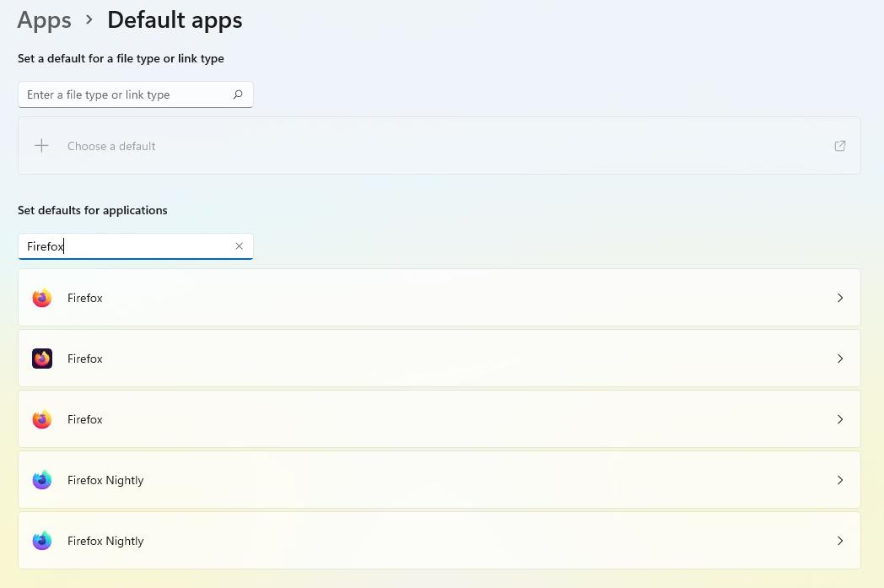
Task: Open the Choose a default option
Action: pyautogui.click(x=111, y=146)
